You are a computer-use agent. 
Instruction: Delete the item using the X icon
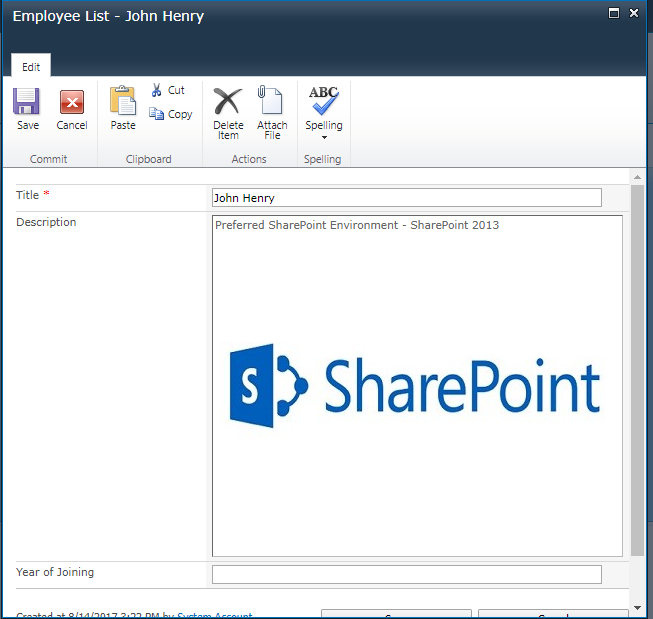click(x=228, y=101)
